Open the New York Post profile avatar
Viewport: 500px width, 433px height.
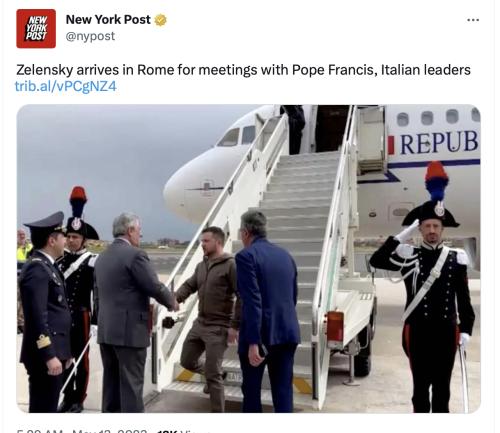[36, 29]
